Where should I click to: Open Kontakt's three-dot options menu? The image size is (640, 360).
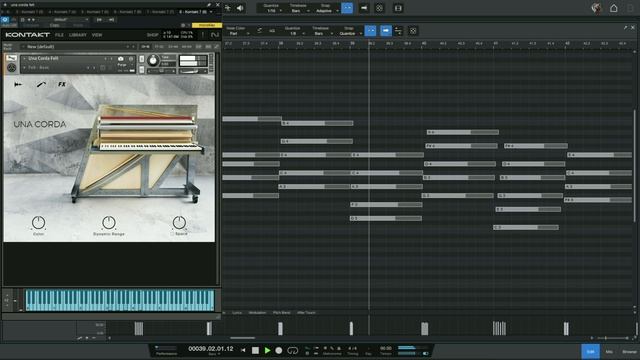(x=203, y=35)
